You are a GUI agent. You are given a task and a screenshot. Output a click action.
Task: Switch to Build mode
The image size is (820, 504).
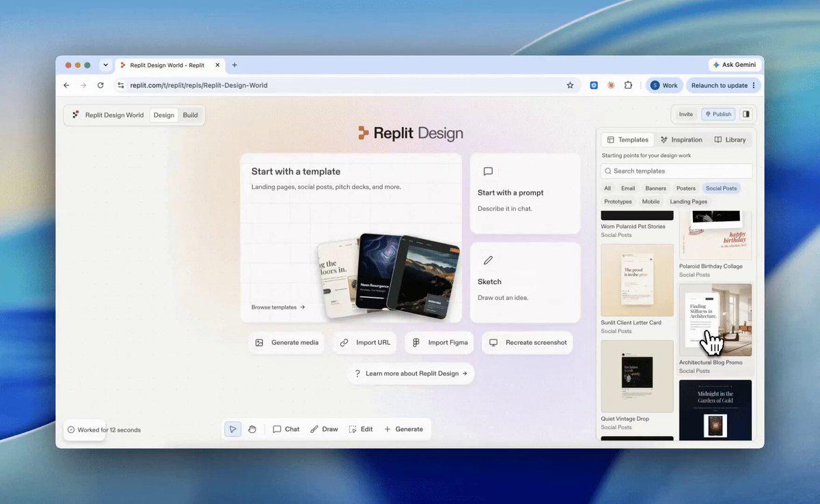(190, 115)
